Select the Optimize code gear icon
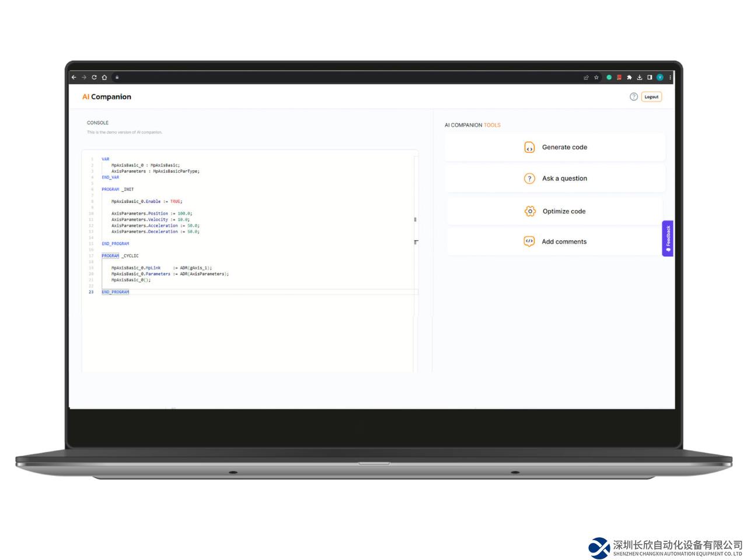The width and height of the screenshot is (747, 560). click(x=530, y=211)
